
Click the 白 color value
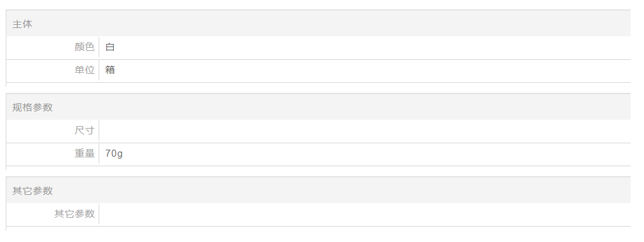(x=109, y=47)
